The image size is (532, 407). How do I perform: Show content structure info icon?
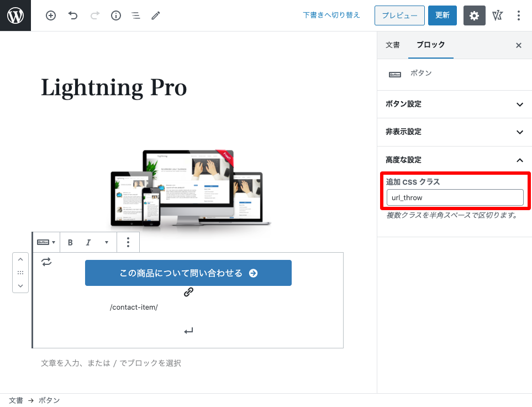coord(116,15)
